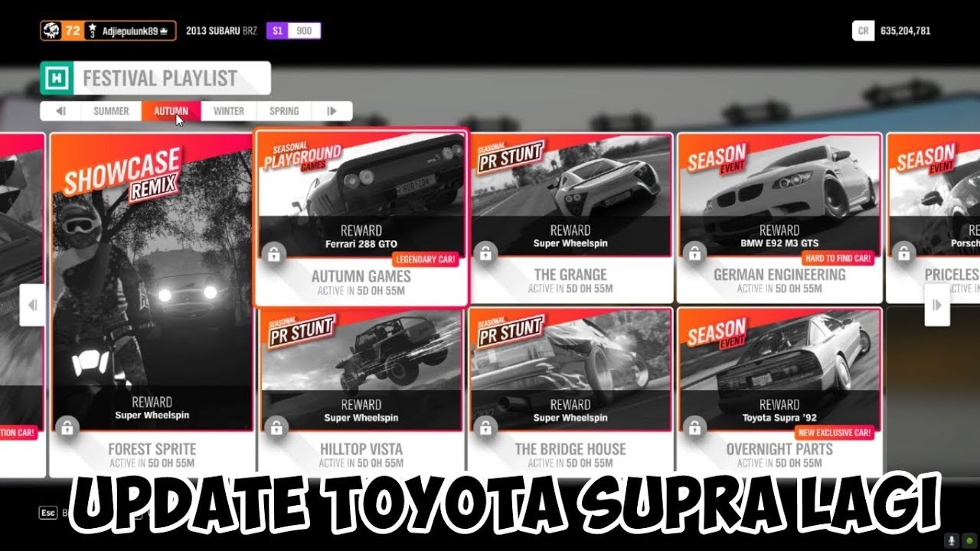Click lock icon on The Grange card
This screenshot has height=551, width=980.
coord(484,253)
